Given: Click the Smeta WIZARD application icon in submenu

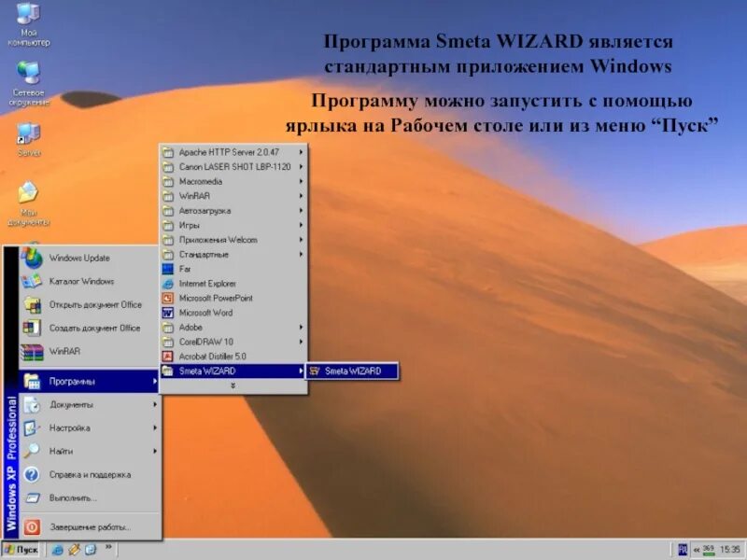Looking at the screenshot, I should point(314,371).
